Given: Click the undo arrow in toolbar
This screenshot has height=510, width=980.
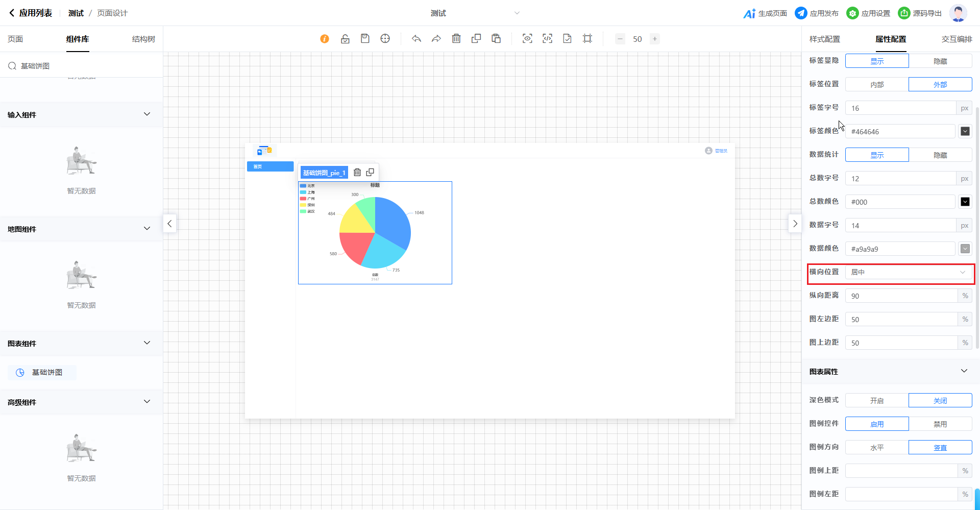Looking at the screenshot, I should (416, 39).
